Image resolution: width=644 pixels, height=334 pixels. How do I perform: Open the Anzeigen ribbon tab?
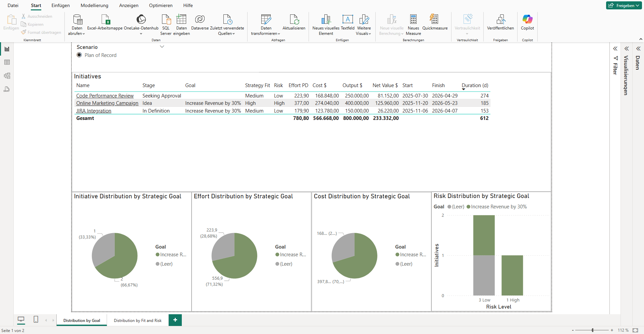(129, 5)
